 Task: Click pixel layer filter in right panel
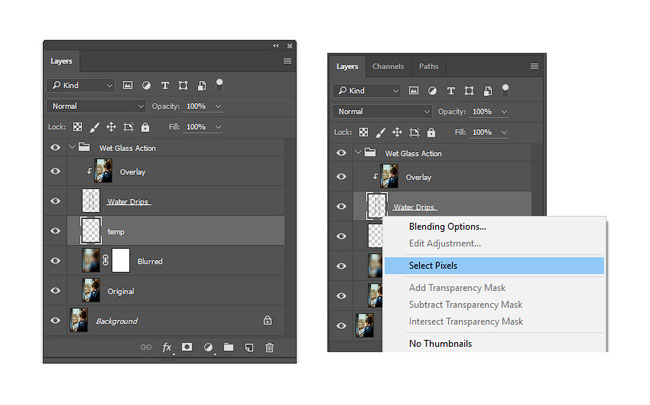pyautogui.click(x=414, y=91)
